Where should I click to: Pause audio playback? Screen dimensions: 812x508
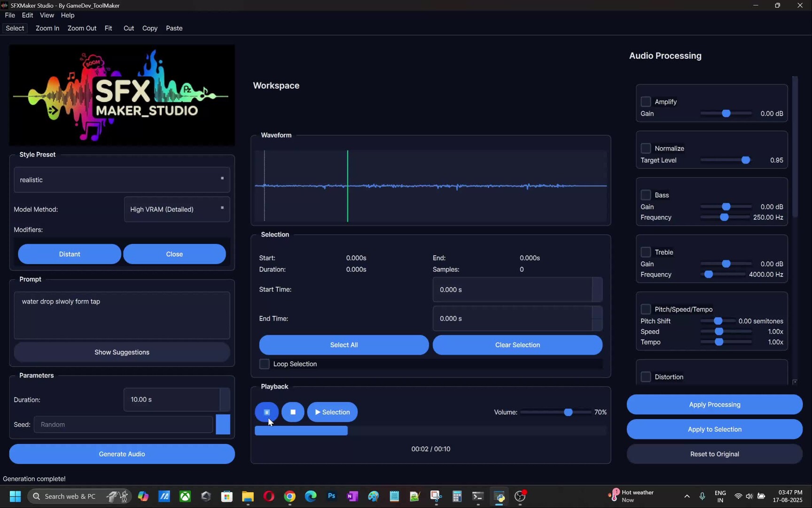266,412
